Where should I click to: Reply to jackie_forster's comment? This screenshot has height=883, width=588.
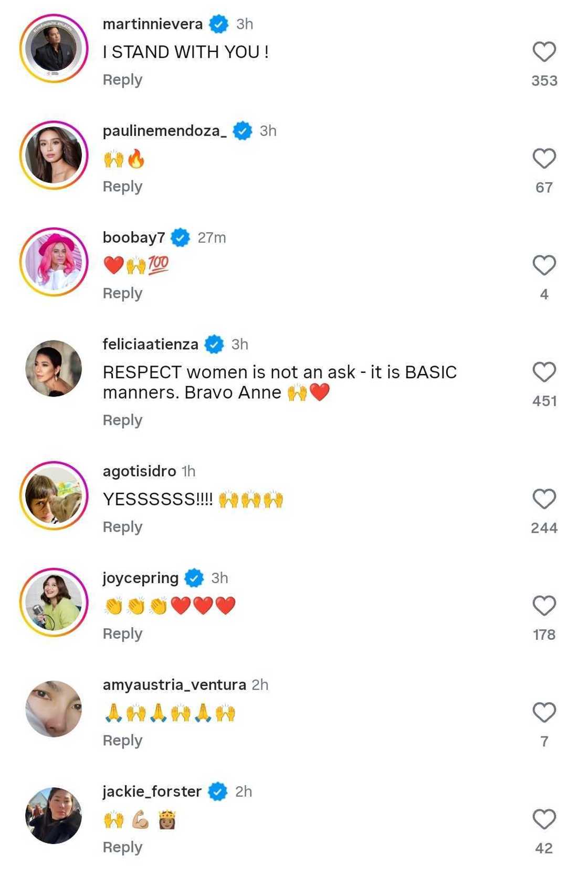[122, 847]
